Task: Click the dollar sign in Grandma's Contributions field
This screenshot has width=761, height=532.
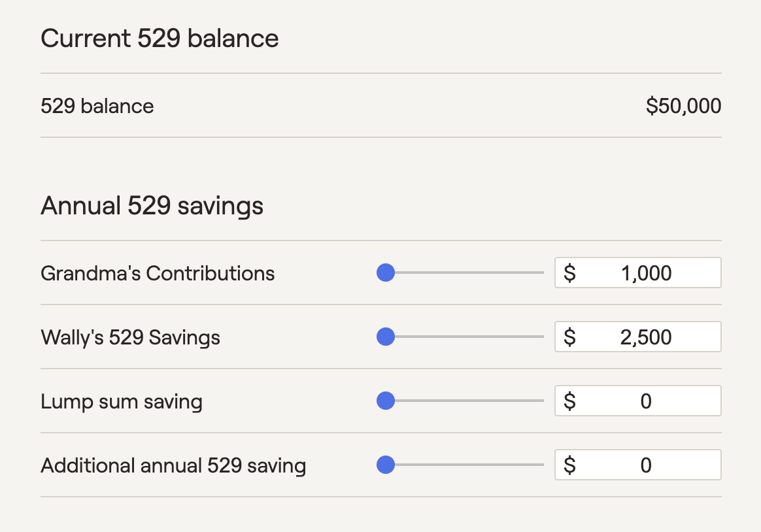Action: (569, 273)
